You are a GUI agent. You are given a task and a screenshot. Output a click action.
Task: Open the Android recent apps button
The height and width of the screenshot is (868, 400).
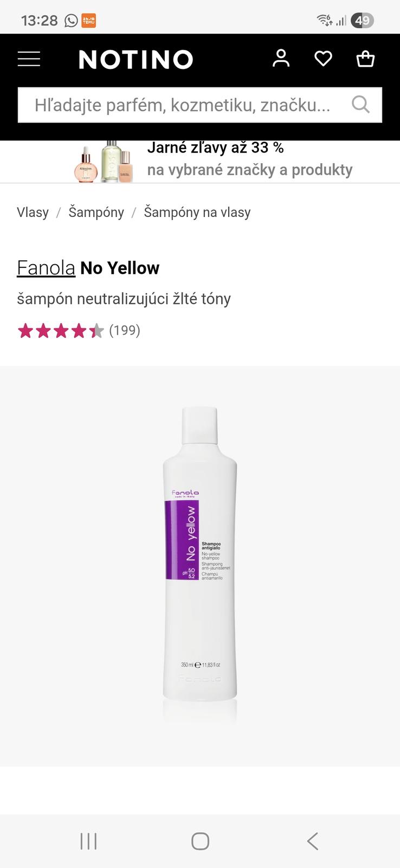pyautogui.click(x=88, y=841)
